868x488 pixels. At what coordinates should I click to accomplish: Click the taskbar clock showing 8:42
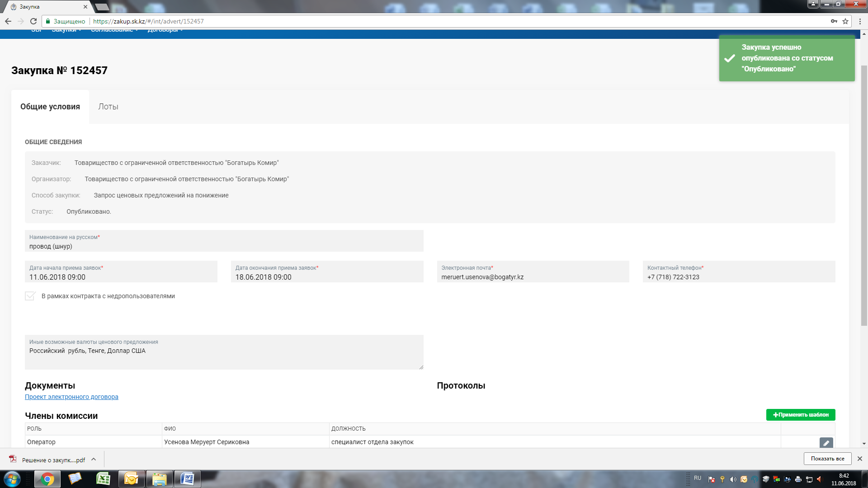(x=844, y=479)
